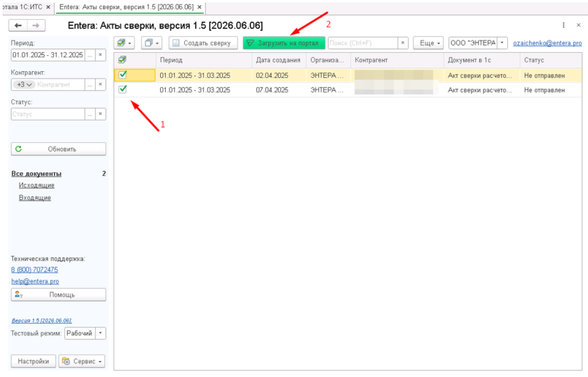588x377 pixels.
Task: Click the Обновить refresh button
Action: (x=59, y=149)
